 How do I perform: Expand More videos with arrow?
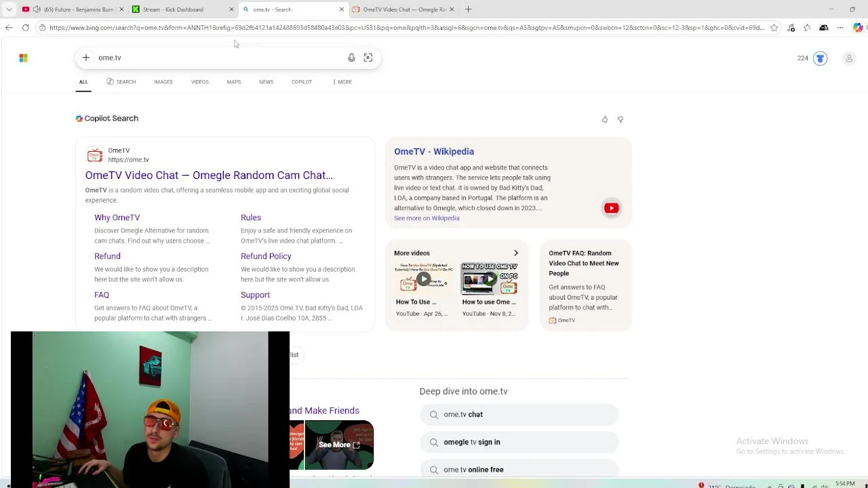click(x=516, y=253)
